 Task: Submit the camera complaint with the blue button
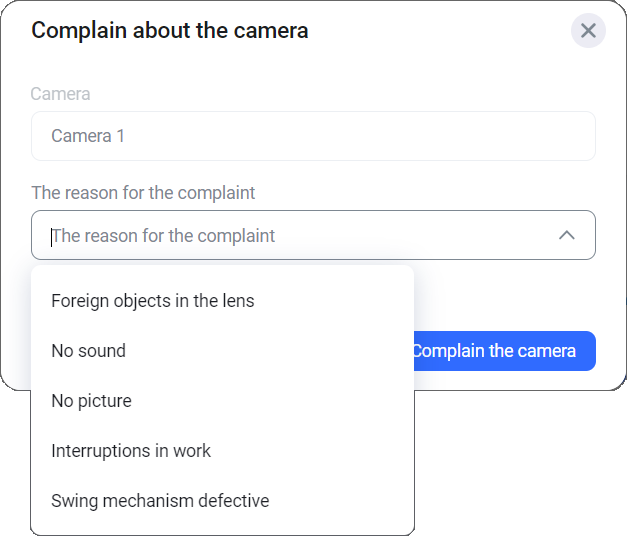coord(504,351)
